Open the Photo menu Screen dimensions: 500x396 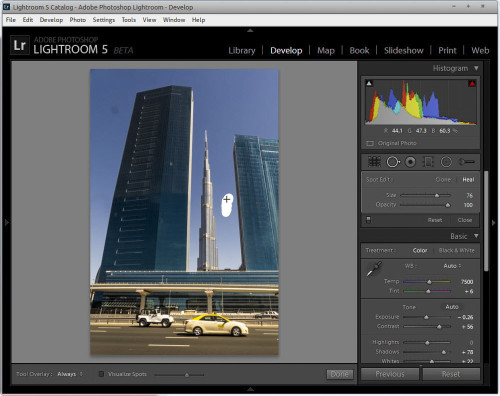tap(78, 20)
